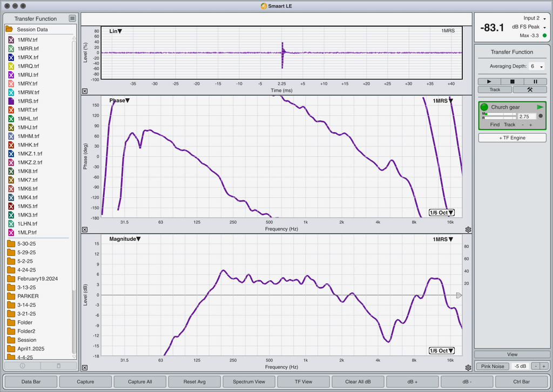Click the Capture All button
This screenshot has width=553, height=392.
coord(140,381)
